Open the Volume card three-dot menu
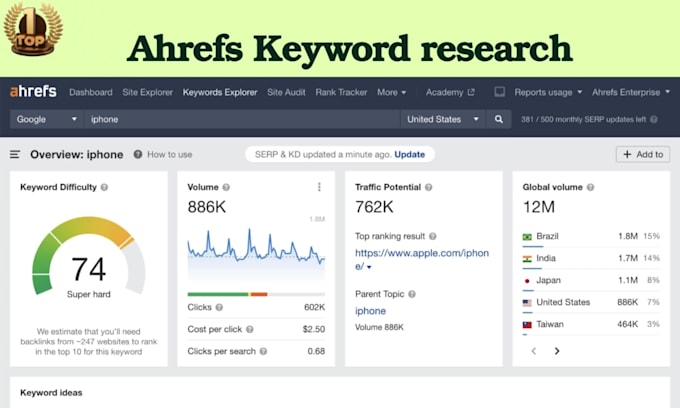 click(x=319, y=187)
